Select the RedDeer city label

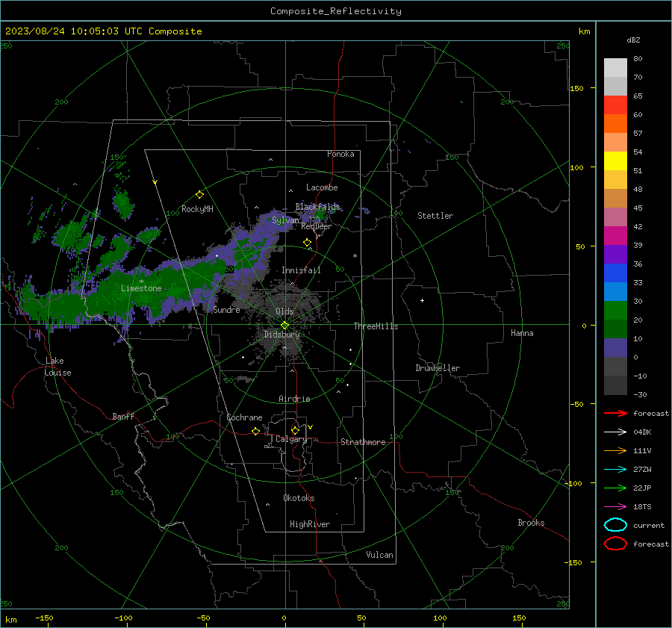tap(317, 226)
